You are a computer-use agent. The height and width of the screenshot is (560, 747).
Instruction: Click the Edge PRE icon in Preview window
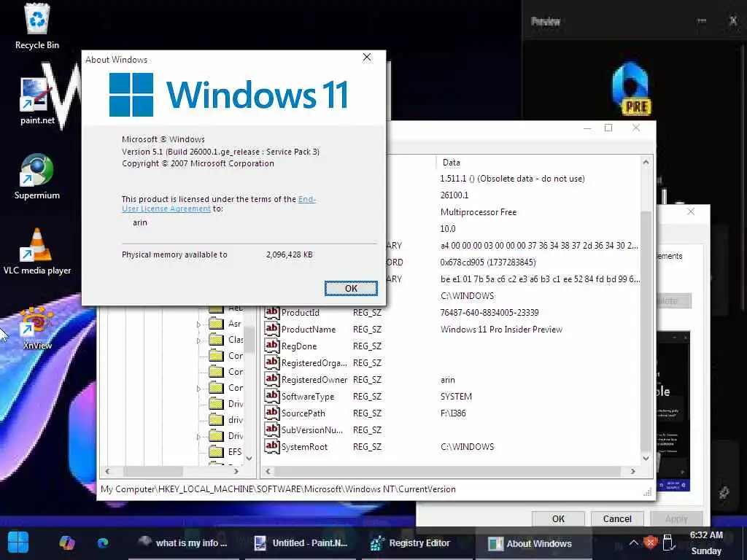coord(631,88)
